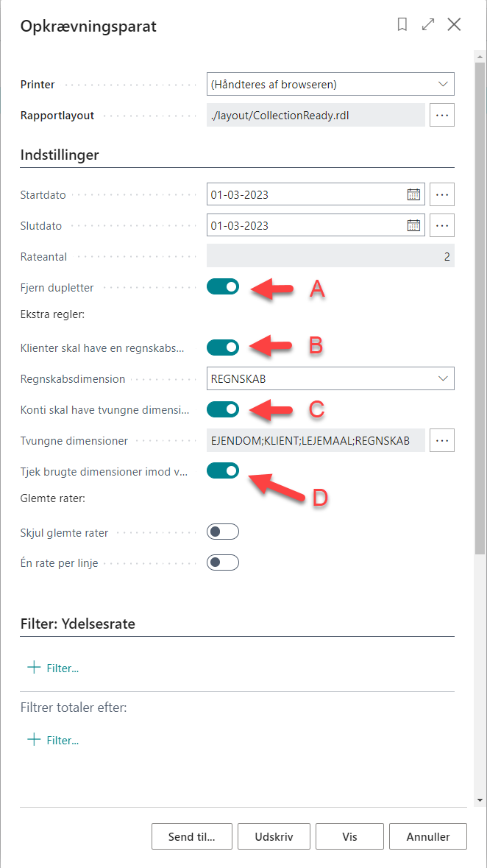Enable the Skjul glemte rater toggle
Image resolution: width=487 pixels, height=868 pixels.
click(x=222, y=532)
